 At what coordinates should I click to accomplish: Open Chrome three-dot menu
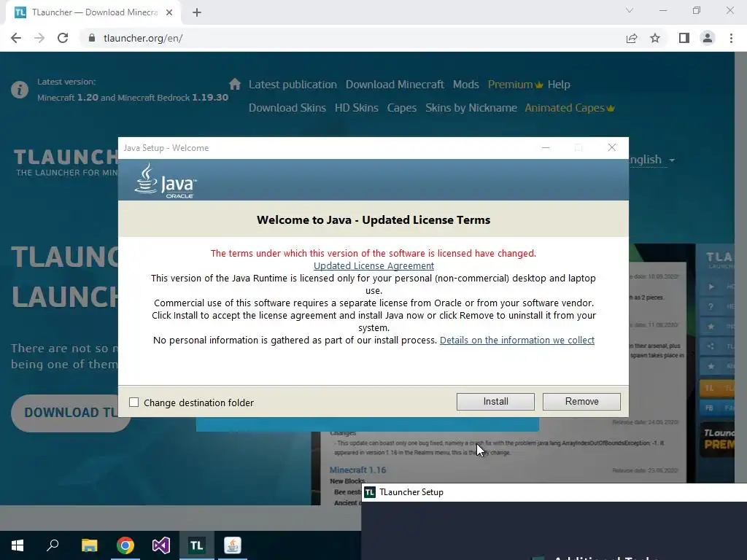click(731, 38)
